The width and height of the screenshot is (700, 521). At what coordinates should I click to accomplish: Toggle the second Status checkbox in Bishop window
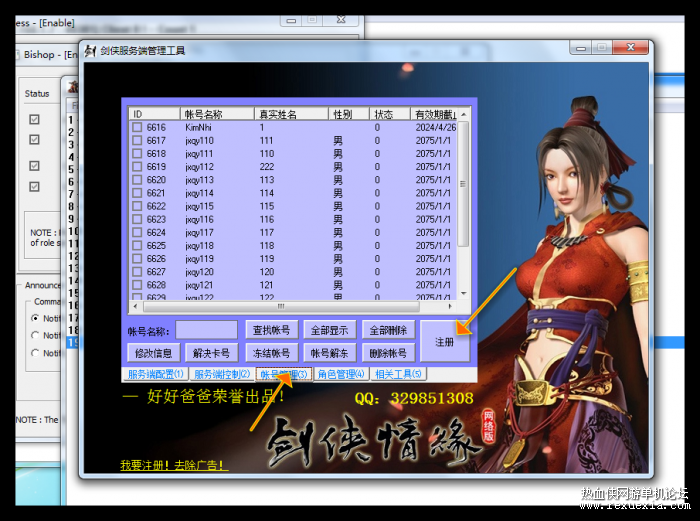[34, 139]
